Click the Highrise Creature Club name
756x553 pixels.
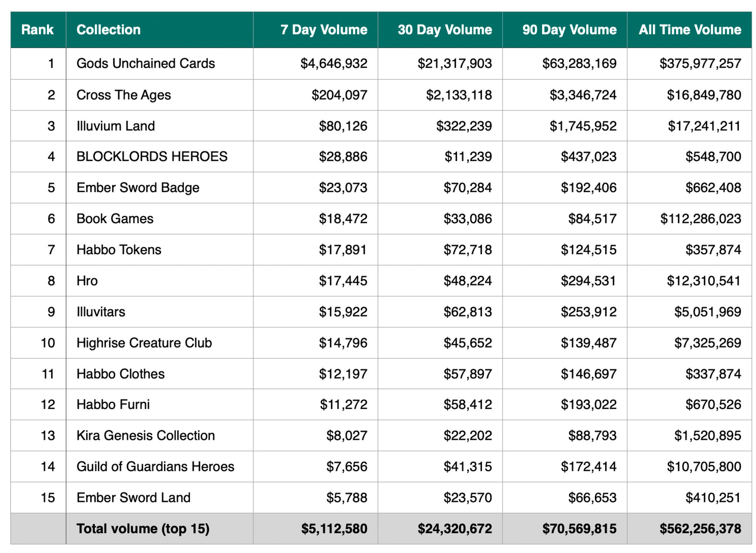click(x=144, y=342)
